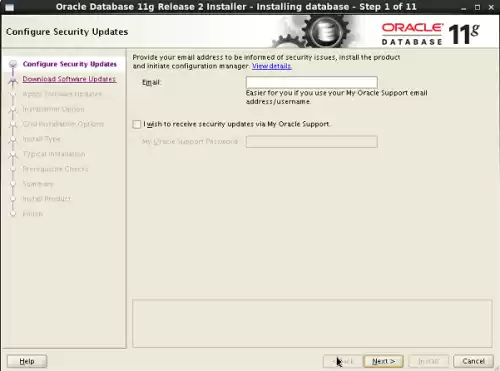
Task: Select the greyed Prerequisite Checks step
Action: [55, 169]
